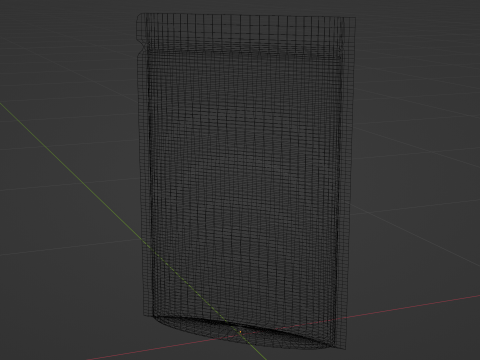The width and height of the screenshot is (480, 360).
Task: Click the orange object origin dot
Action: click(x=240, y=332)
